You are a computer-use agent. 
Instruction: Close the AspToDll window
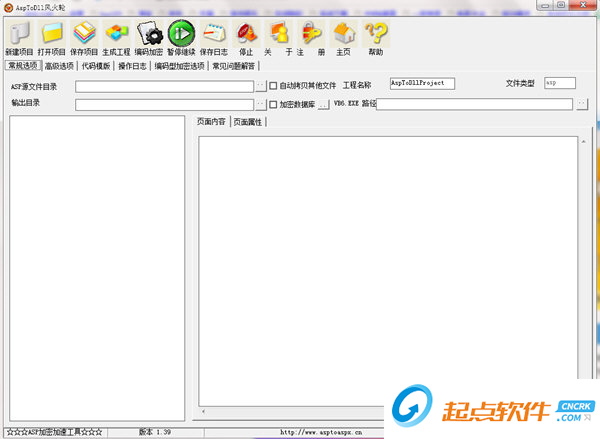tap(583, 5)
